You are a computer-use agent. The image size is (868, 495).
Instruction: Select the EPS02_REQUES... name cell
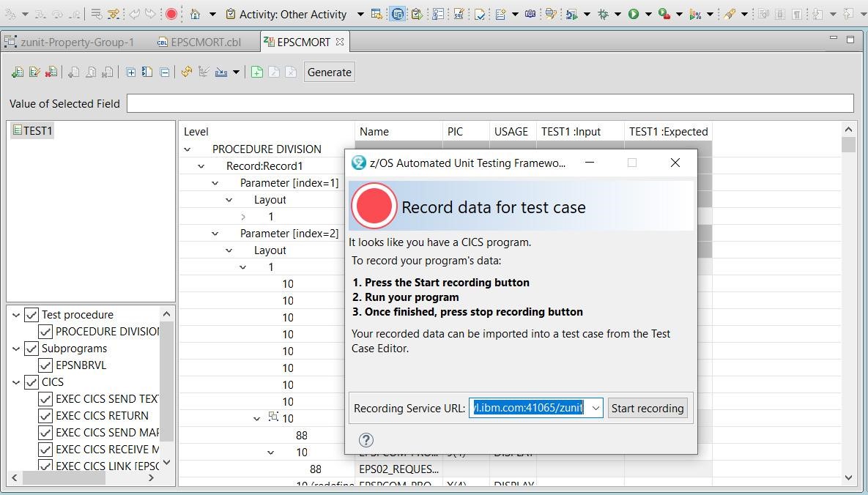pyautogui.click(x=398, y=469)
